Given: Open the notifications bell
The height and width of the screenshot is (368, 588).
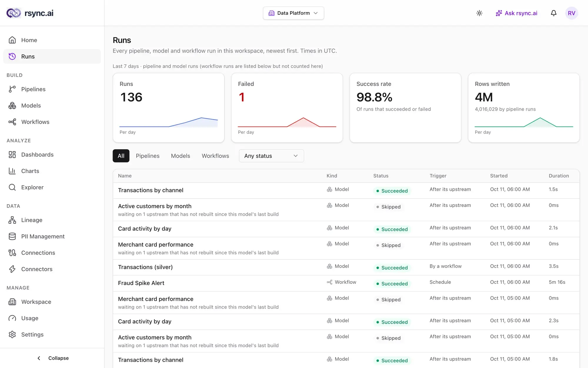Looking at the screenshot, I should point(554,13).
